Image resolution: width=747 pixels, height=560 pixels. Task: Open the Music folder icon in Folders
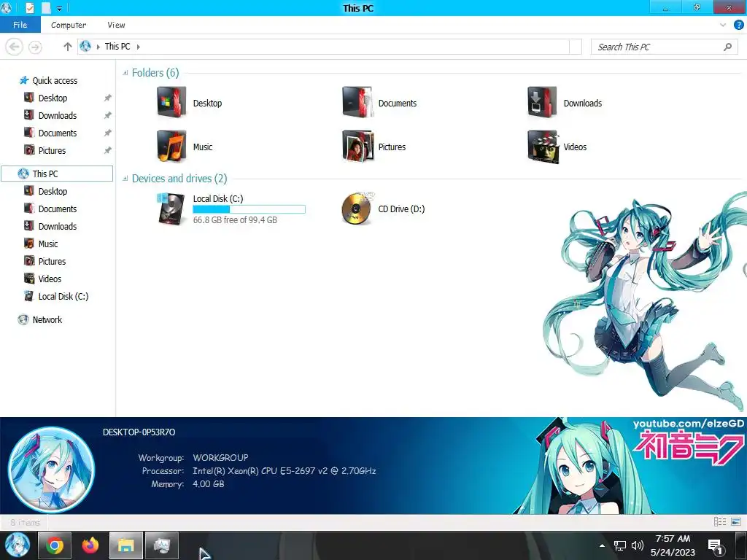[x=171, y=147]
